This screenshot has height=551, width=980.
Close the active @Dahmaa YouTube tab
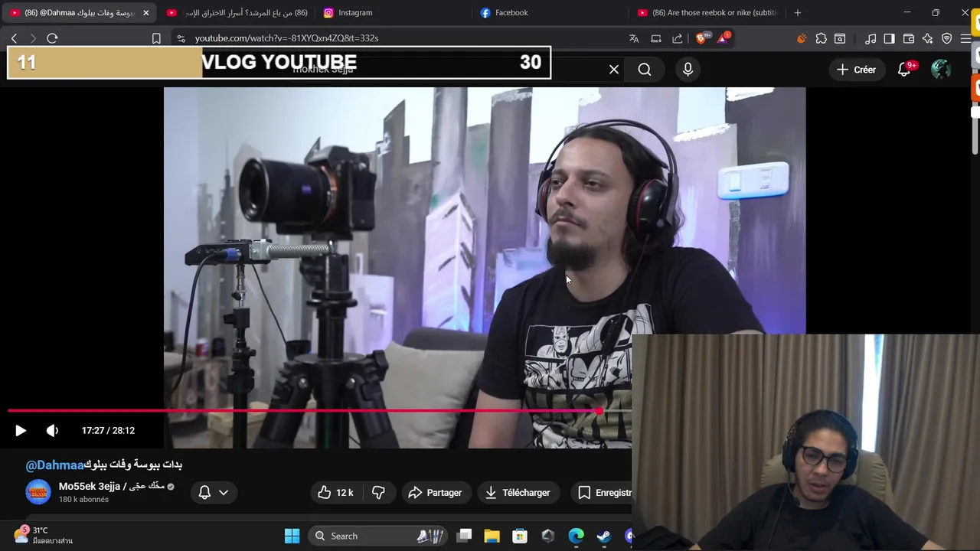coord(145,13)
